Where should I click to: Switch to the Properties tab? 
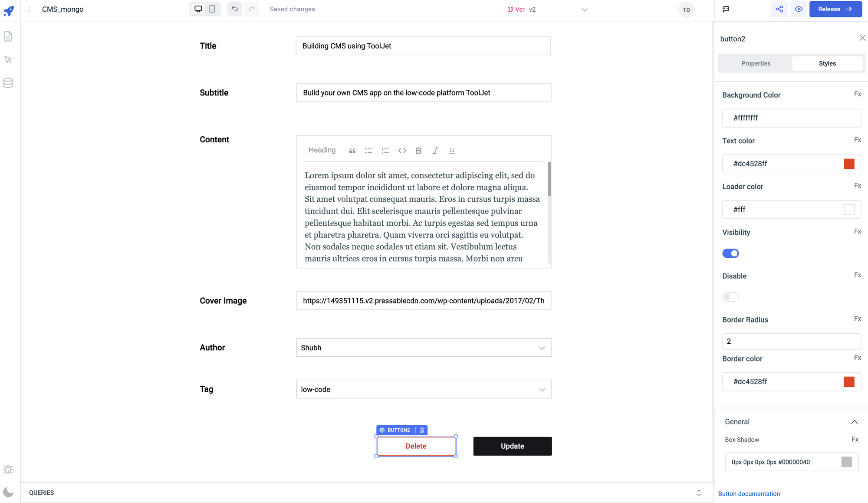click(x=756, y=63)
